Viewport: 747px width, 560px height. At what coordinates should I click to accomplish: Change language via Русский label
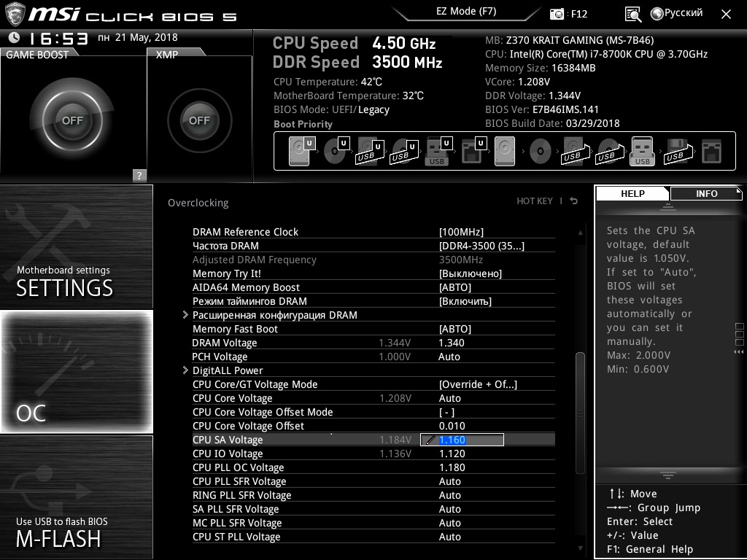[683, 13]
